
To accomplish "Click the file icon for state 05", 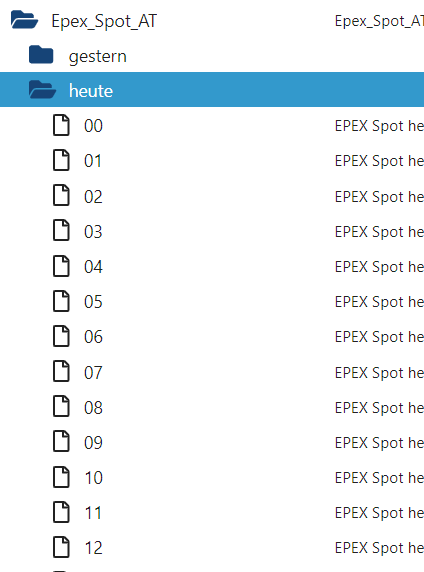I will pos(61,301).
